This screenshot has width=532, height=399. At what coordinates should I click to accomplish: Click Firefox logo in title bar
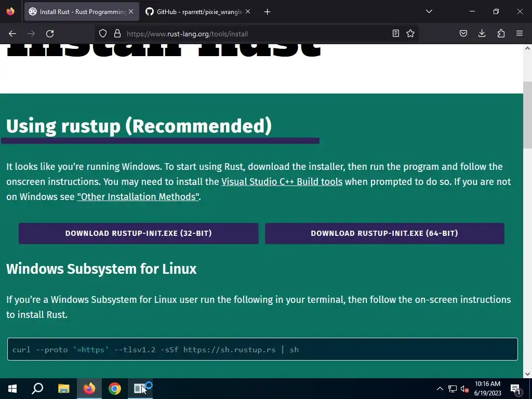pos(10,11)
